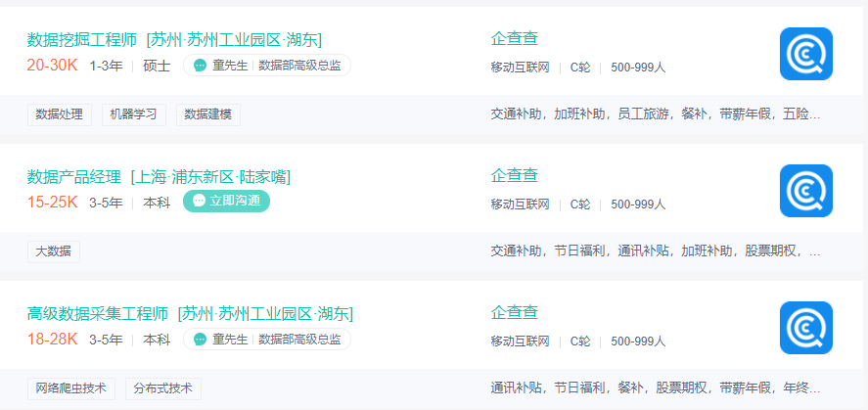Open the 高级数据采集工程师 job posting
Viewport: 868px width, 410px height.
98,313
